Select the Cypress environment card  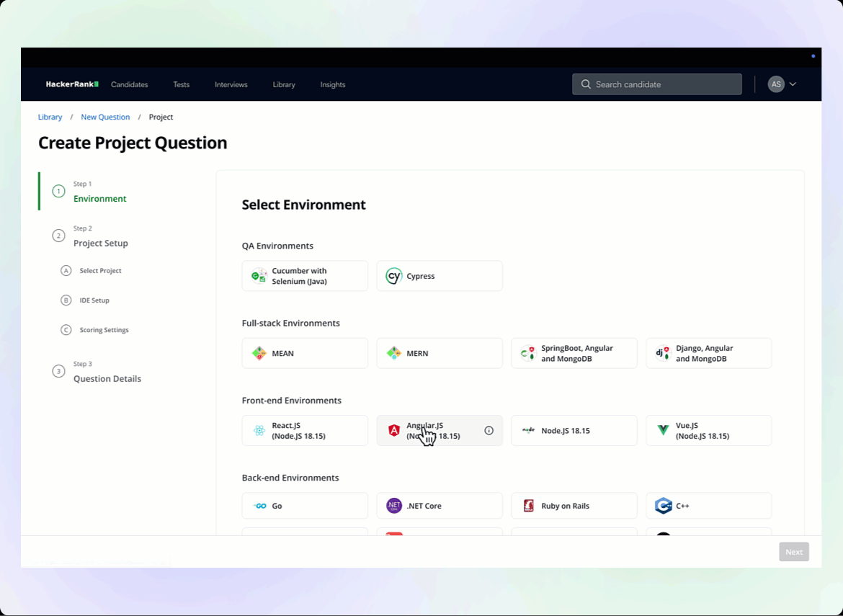(440, 276)
